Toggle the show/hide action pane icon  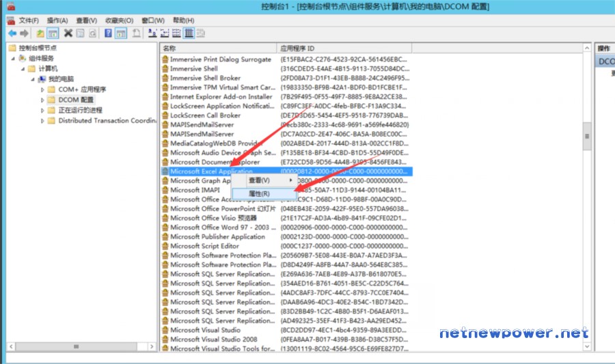pos(121,33)
